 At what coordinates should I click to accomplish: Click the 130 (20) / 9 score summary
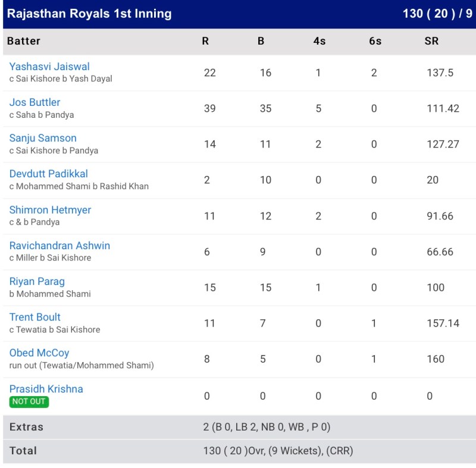click(x=437, y=14)
